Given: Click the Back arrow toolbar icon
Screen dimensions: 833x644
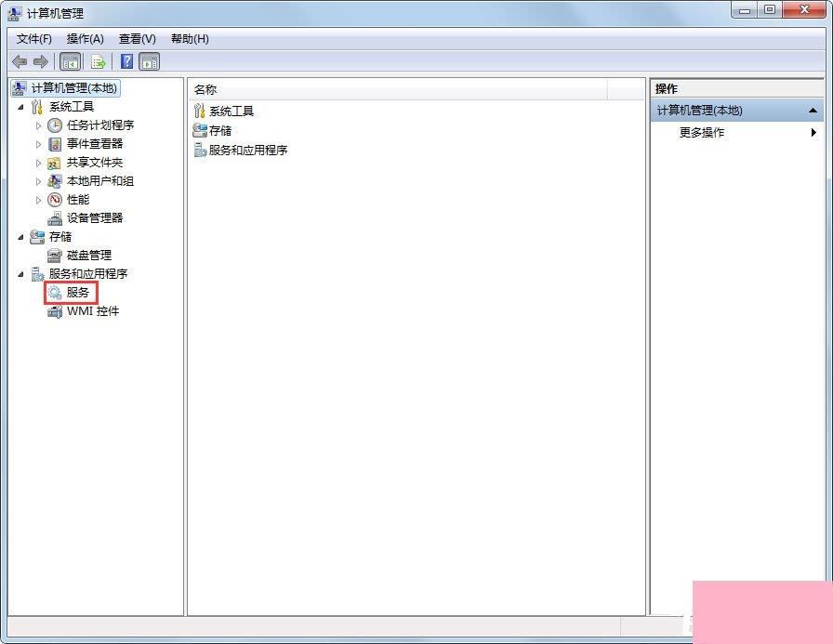Looking at the screenshot, I should coord(20,62).
